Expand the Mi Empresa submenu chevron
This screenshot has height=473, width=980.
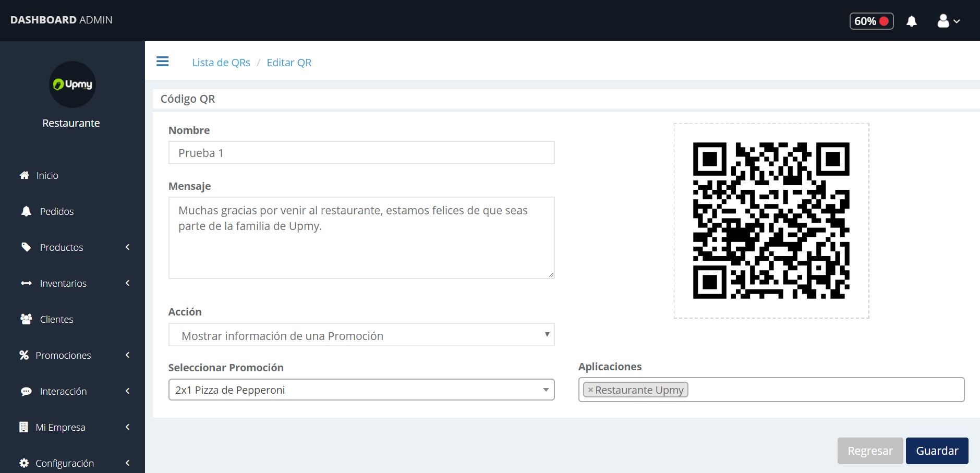tap(128, 427)
